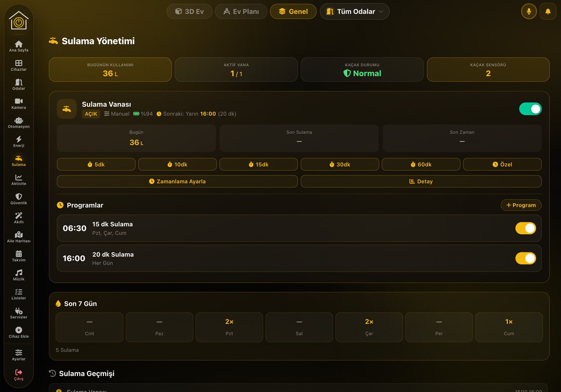Click the Kaçak Durumu Normal card
Screen dimensions: 561x392
[x=362, y=70]
